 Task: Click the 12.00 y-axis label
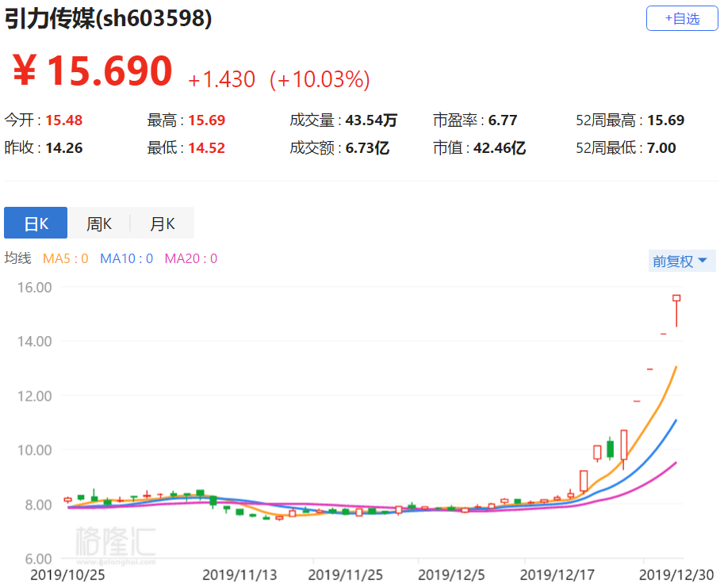[35, 396]
